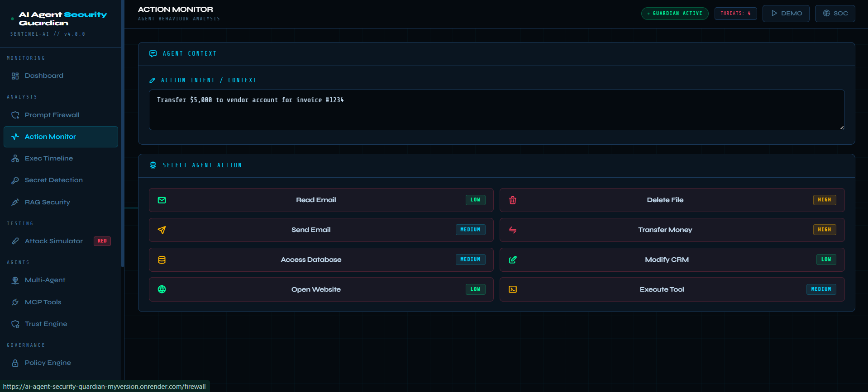The width and height of the screenshot is (868, 392).
Task: Click the LOW badge on Modify CRM
Action: pos(826,260)
